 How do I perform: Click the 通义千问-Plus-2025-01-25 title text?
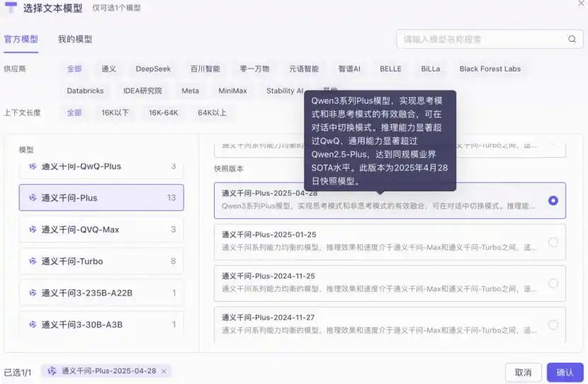tap(269, 235)
